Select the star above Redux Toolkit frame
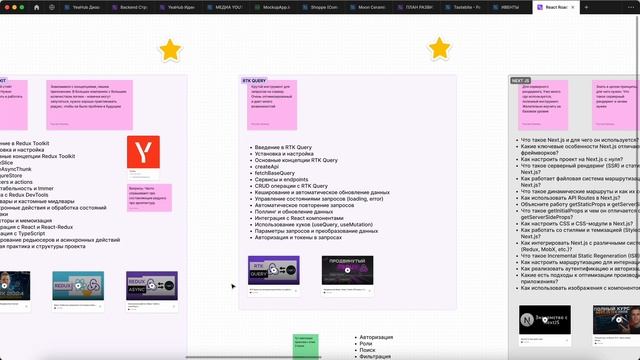 click(170, 51)
